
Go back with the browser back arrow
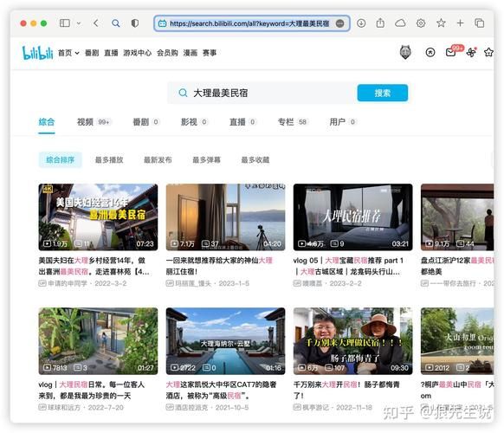pos(96,23)
